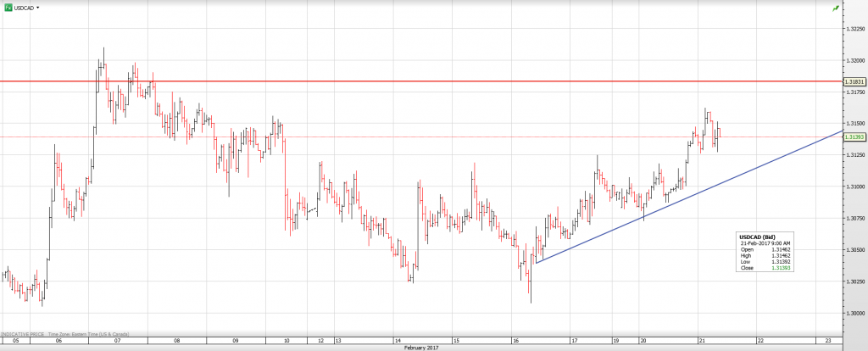Click the February 2017 month label
The image size is (868, 351).
pyautogui.click(x=421, y=348)
